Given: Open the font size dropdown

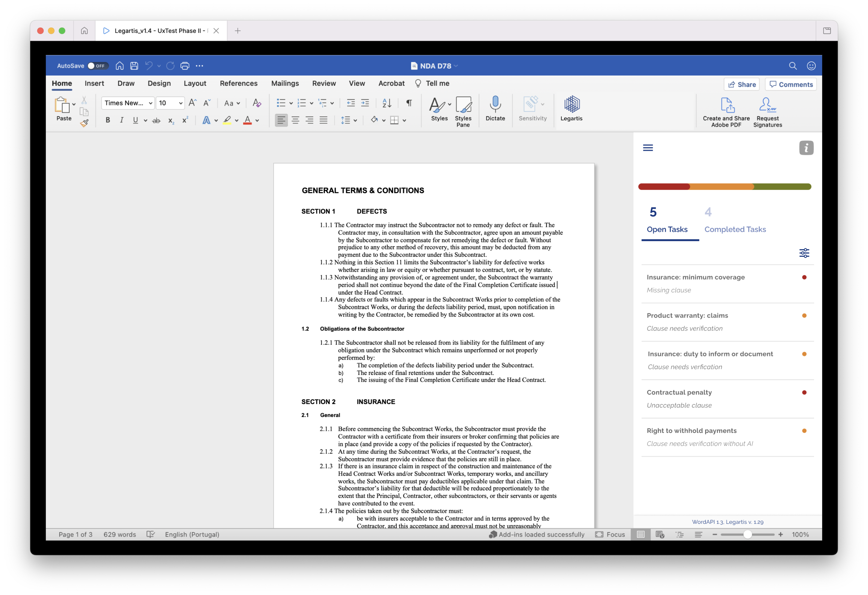Looking at the screenshot, I should coord(170,103).
